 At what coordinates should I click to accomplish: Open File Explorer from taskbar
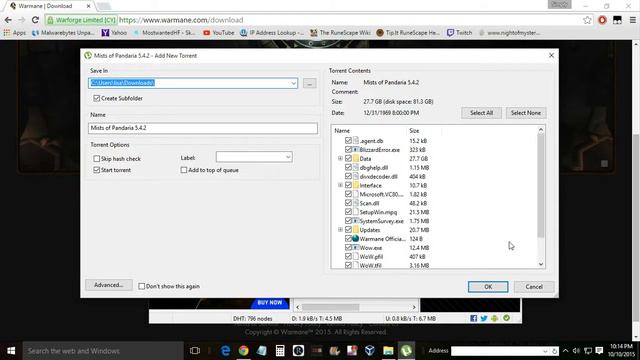(x=388, y=351)
